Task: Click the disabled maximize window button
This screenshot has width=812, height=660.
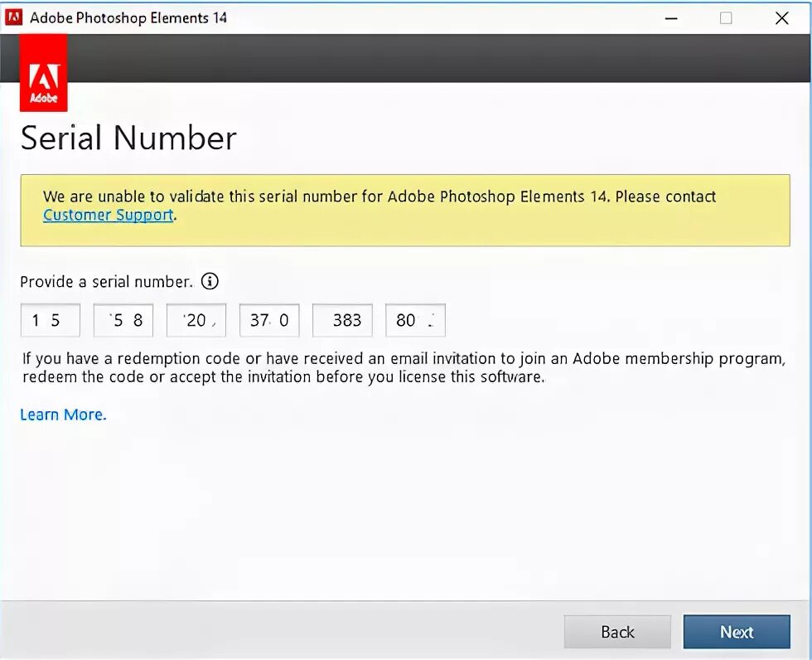Action: [x=726, y=17]
